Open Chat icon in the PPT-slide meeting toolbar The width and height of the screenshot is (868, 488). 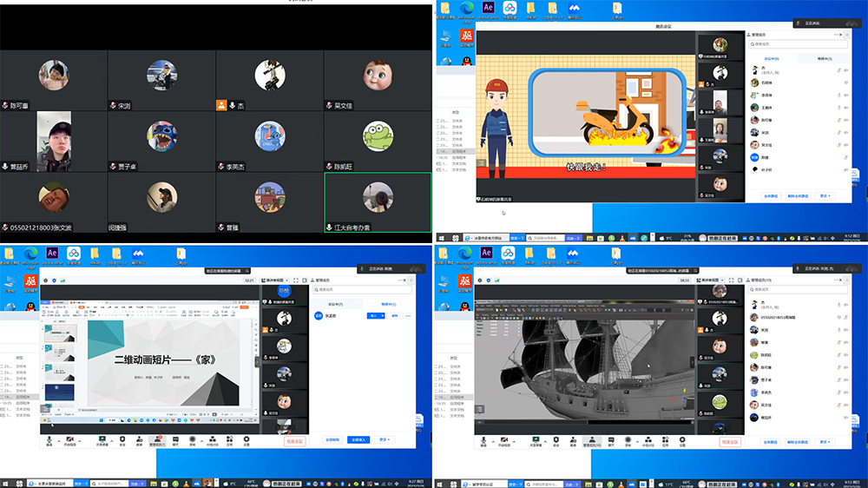click(175, 440)
